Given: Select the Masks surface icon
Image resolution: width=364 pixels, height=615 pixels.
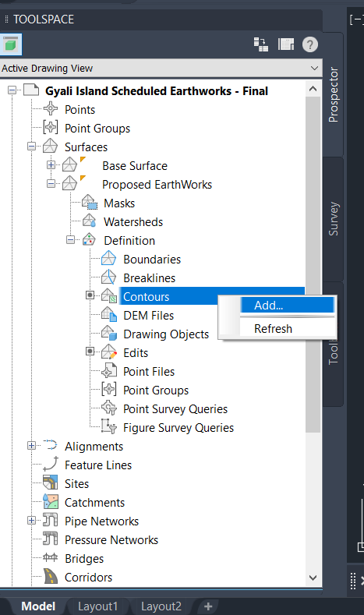Looking at the screenshot, I should (90, 203).
